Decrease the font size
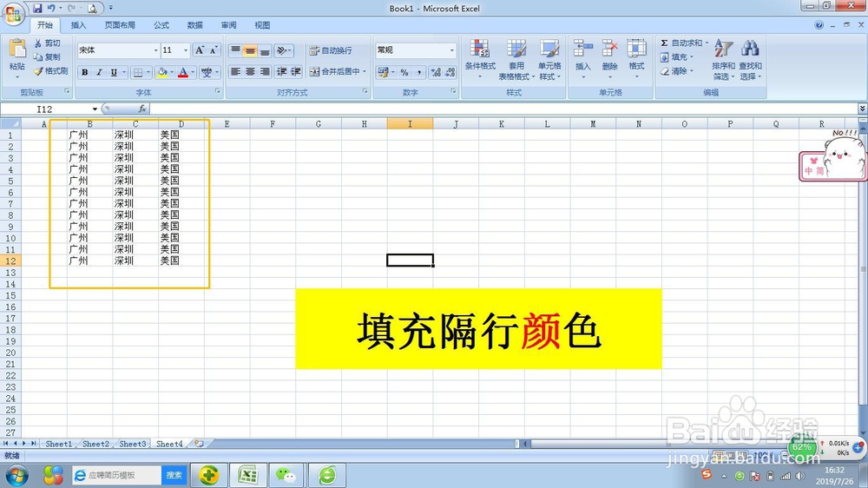This screenshot has height=488, width=868. (214, 50)
